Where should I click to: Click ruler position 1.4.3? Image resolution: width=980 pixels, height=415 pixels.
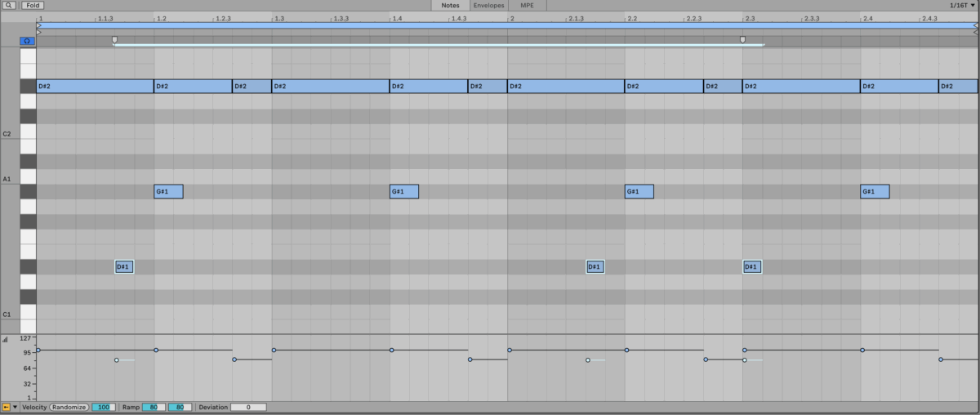coord(458,18)
